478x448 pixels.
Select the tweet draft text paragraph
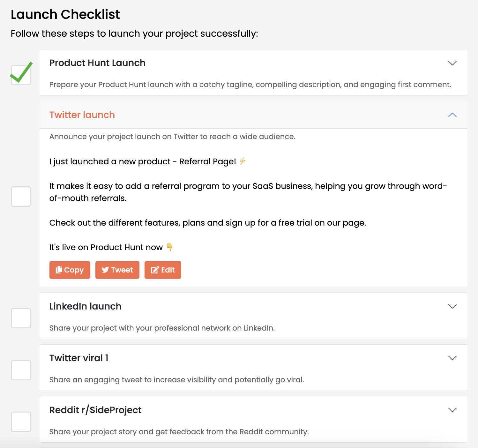pos(248,204)
